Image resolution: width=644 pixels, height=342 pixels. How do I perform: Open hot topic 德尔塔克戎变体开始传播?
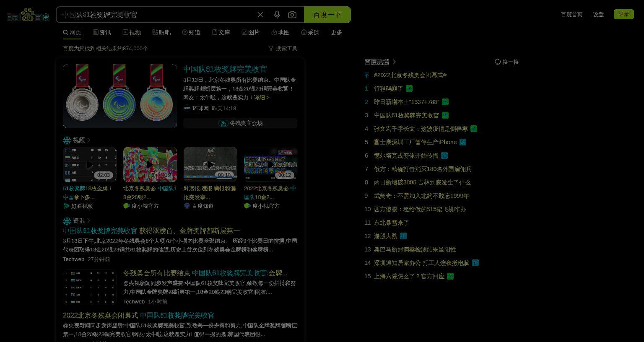pyautogui.click(x=406, y=155)
